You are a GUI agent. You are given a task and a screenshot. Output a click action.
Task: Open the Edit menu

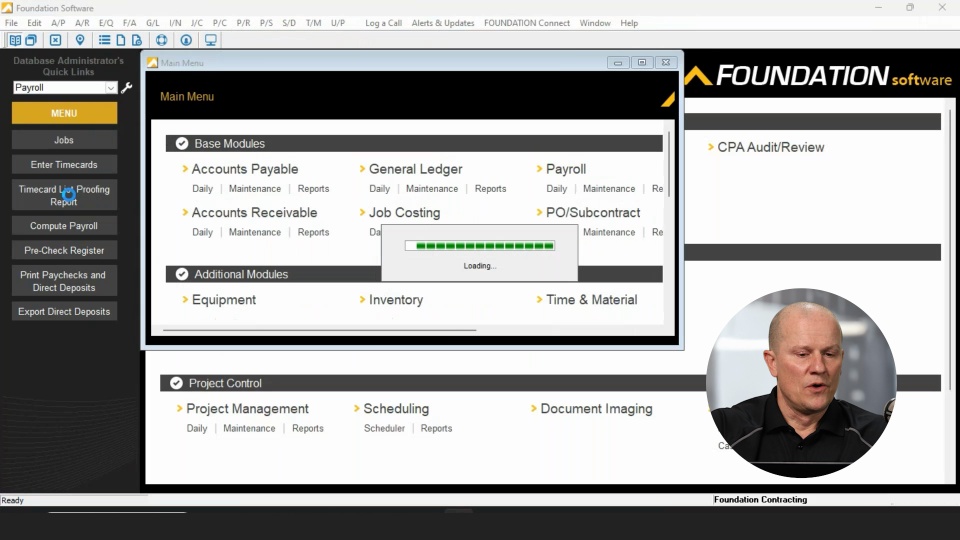[x=34, y=23]
